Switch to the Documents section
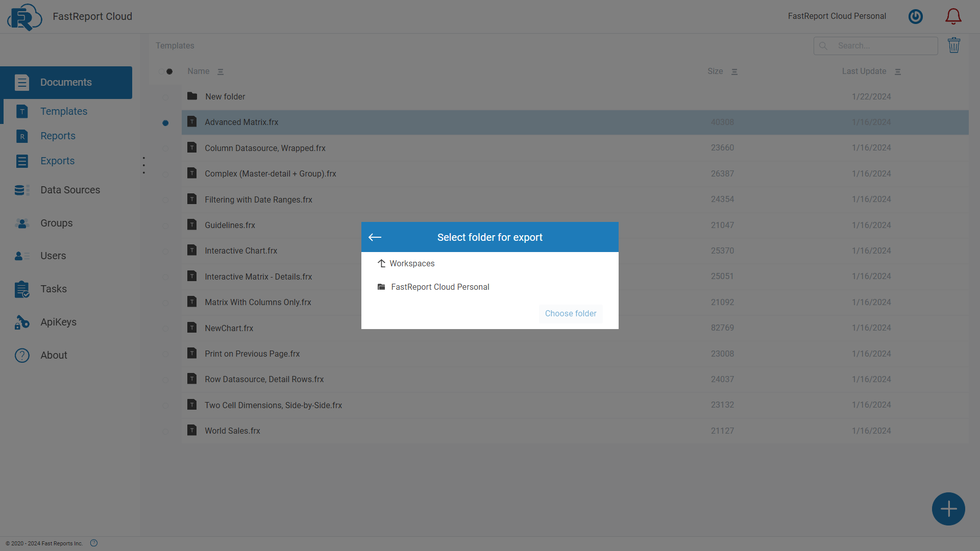Screen dimensions: 980x551 pyautogui.click(x=66, y=82)
